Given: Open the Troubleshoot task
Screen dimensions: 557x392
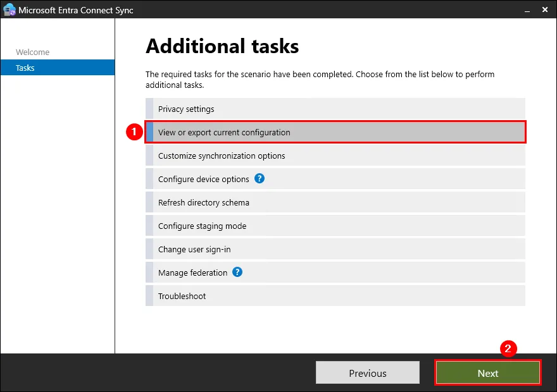Looking at the screenshot, I should 335,296.
